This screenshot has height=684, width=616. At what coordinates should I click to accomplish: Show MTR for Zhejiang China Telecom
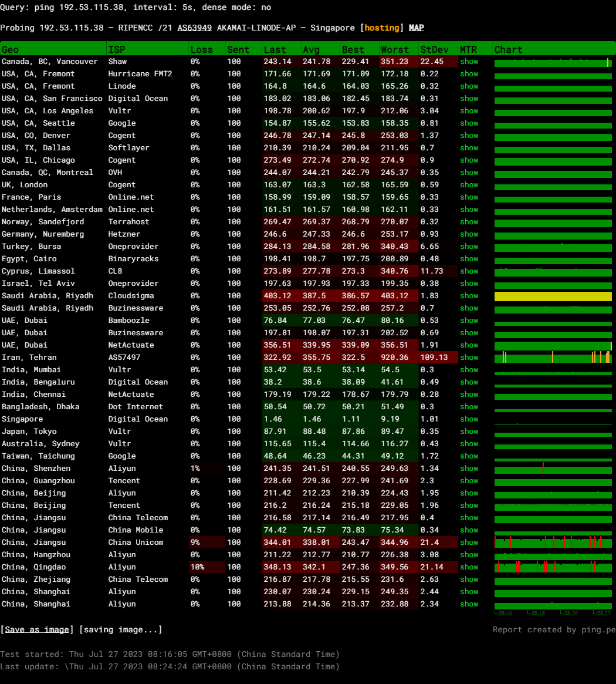pos(469,579)
